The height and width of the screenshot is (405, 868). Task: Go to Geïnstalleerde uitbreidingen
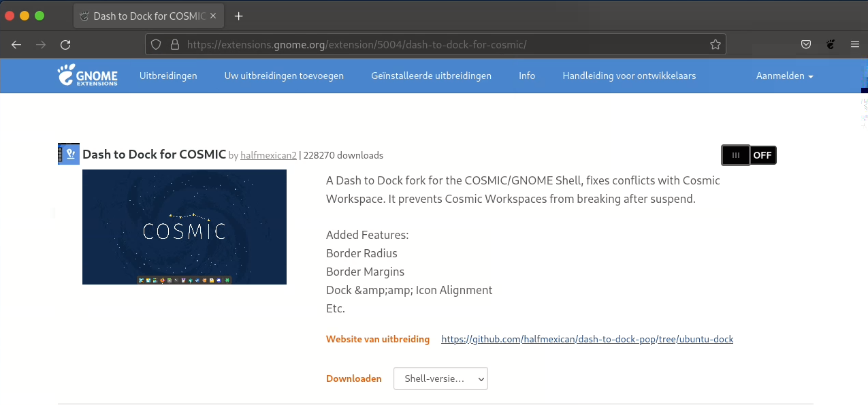coord(431,76)
